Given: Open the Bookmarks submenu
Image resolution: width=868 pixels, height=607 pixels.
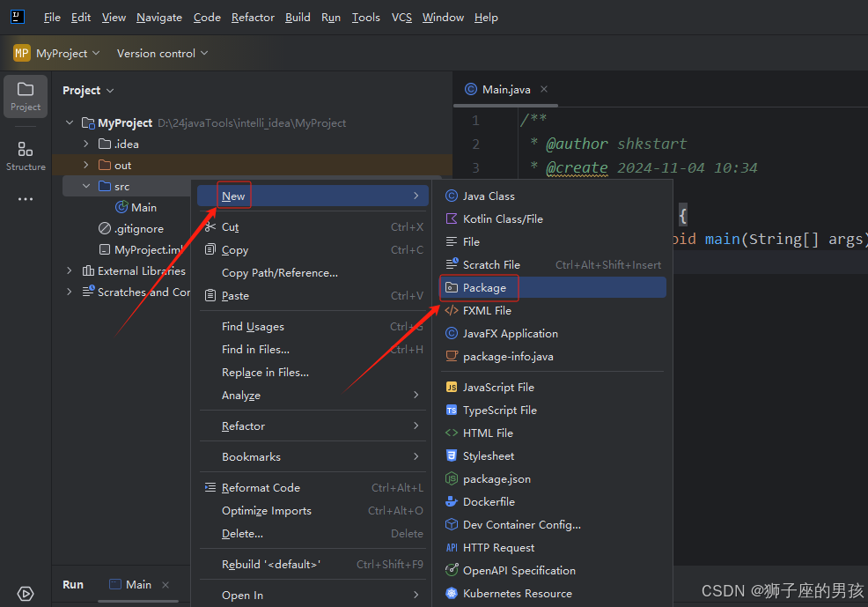Looking at the screenshot, I should click(313, 456).
